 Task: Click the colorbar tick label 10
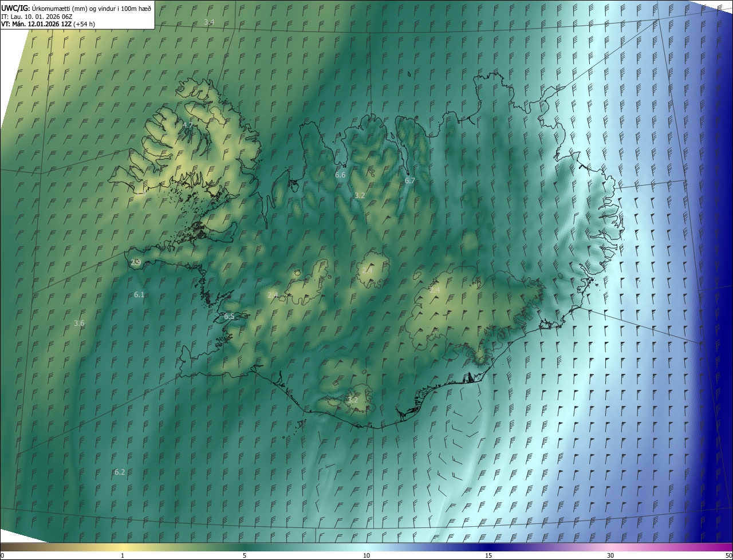click(366, 555)
